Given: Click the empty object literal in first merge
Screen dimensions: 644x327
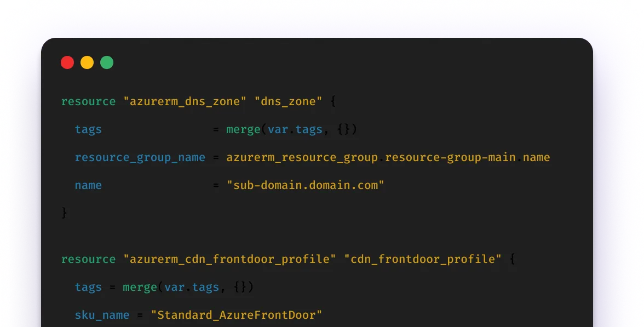Looking at the screenshot, I should 345,129.
